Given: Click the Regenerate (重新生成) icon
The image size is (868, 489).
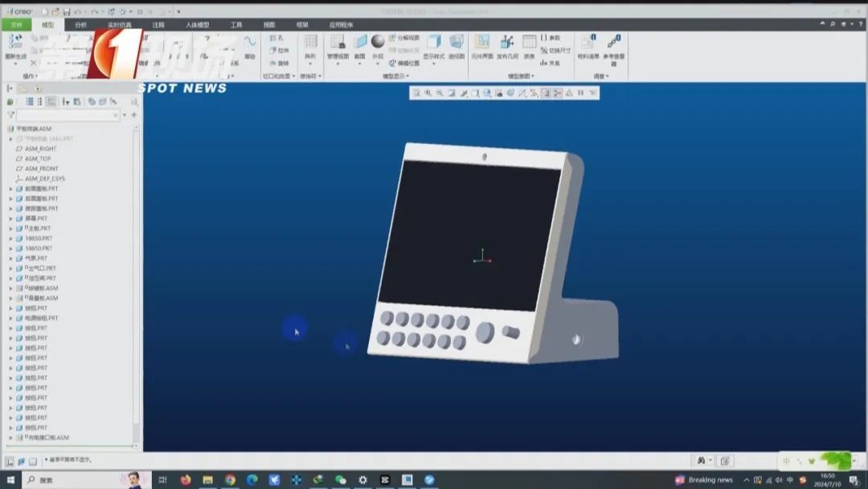Looking at the screenshot, I should coord(14,44).
